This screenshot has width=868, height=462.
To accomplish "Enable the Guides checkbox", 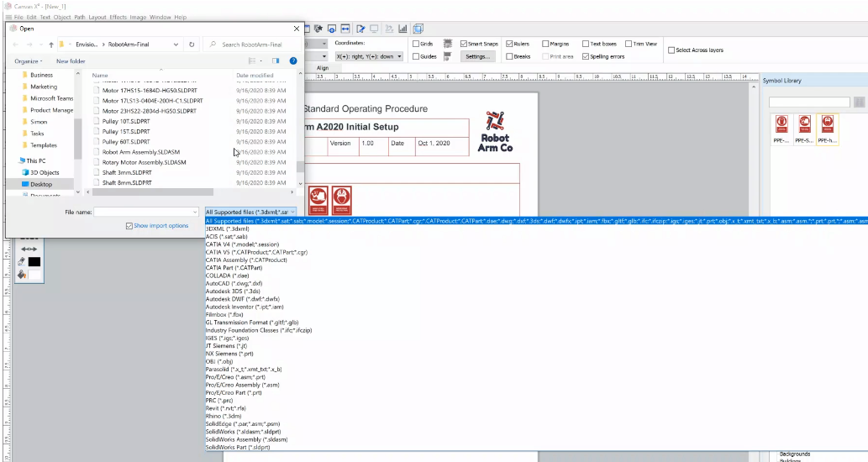I will (x=416, y=56).
